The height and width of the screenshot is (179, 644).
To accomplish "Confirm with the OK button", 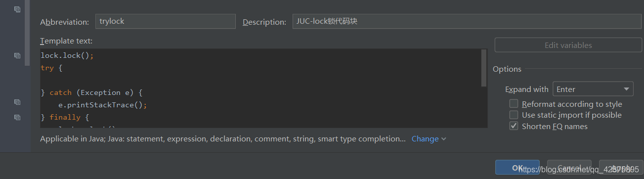I will pos(517,168).
